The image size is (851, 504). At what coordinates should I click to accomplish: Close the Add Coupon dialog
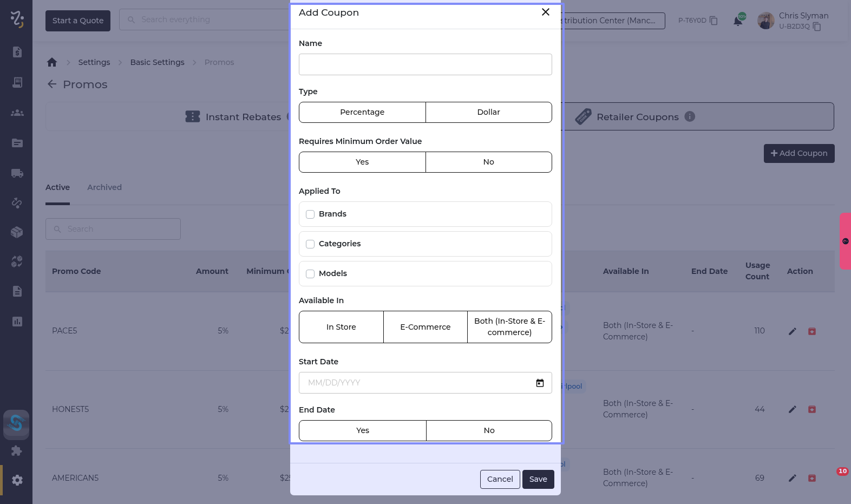(x=546, y=12)
